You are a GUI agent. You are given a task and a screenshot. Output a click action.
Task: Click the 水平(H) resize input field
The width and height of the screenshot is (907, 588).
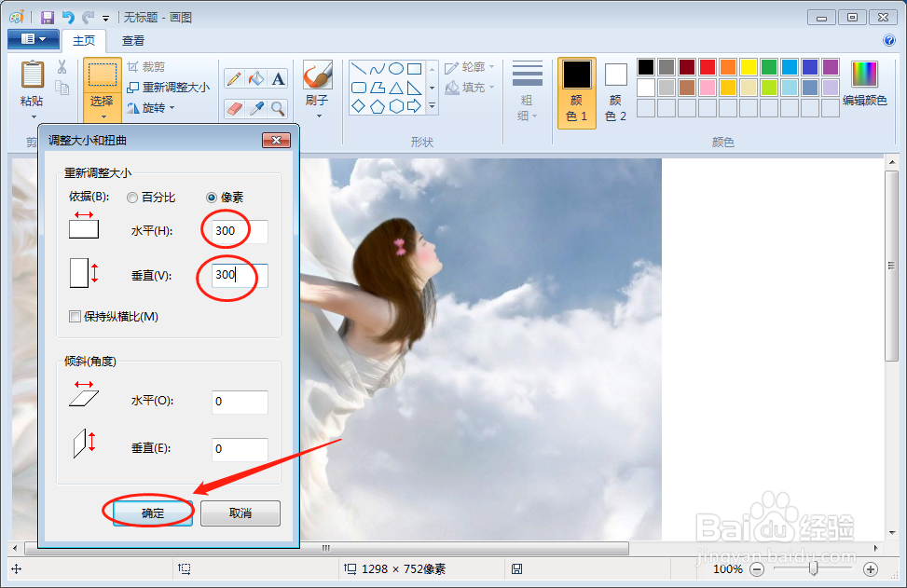pyautogui.click(x=240, y=231)
